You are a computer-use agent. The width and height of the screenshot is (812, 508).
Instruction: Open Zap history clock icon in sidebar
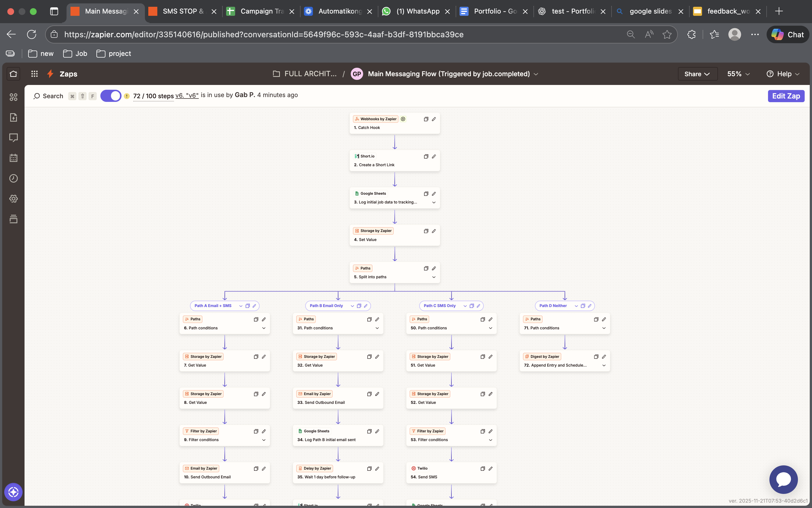pos(14,178)
